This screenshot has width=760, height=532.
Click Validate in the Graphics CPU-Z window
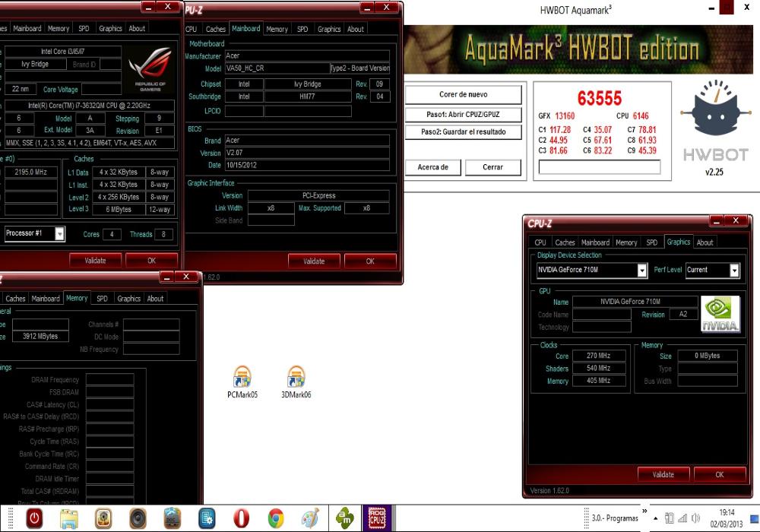(663, 474)
